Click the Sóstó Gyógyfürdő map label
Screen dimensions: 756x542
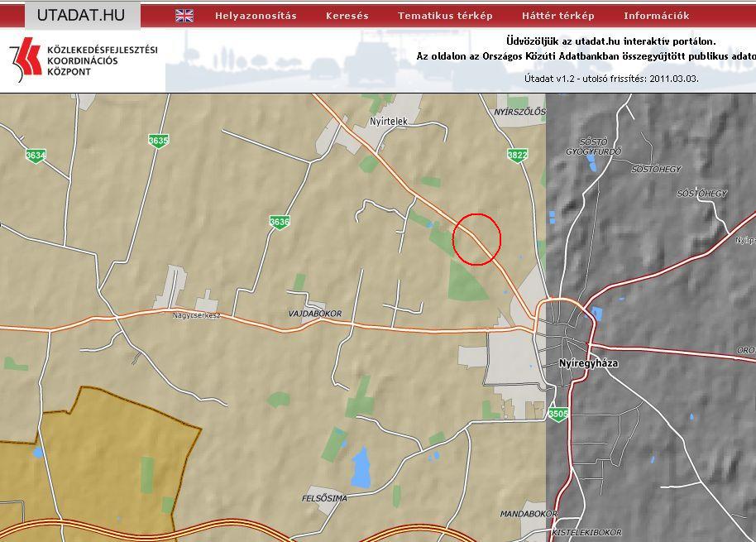point(593,147)
